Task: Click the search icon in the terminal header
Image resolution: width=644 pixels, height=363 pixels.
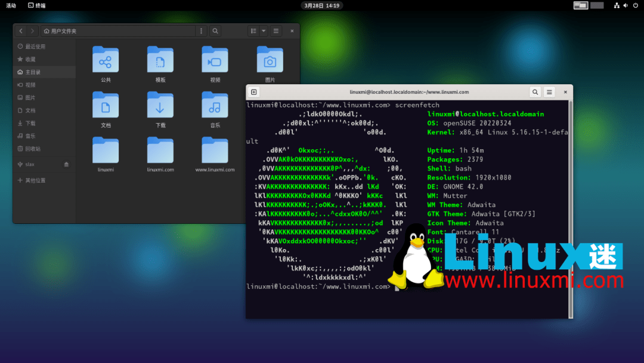Action: point(535,92)
